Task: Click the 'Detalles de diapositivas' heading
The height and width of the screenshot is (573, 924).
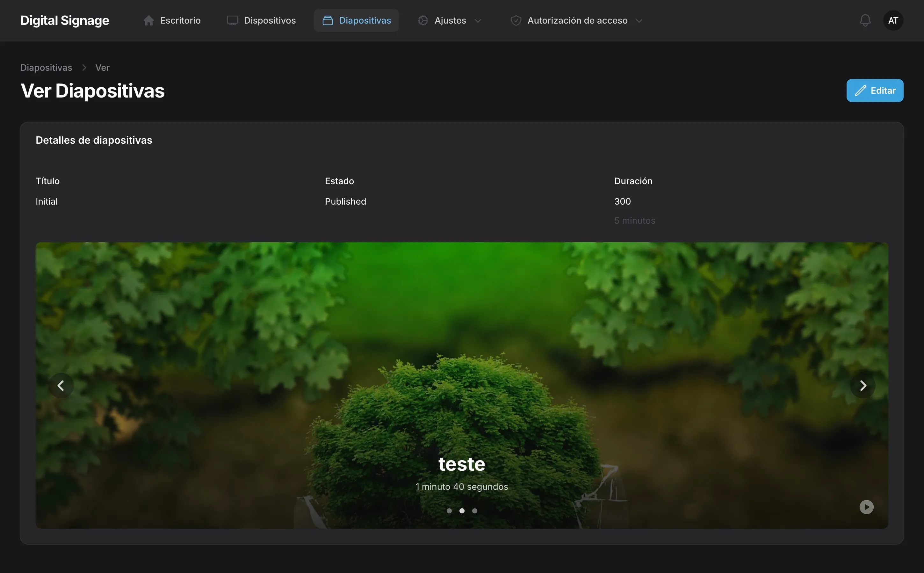Action: (94, 140)
